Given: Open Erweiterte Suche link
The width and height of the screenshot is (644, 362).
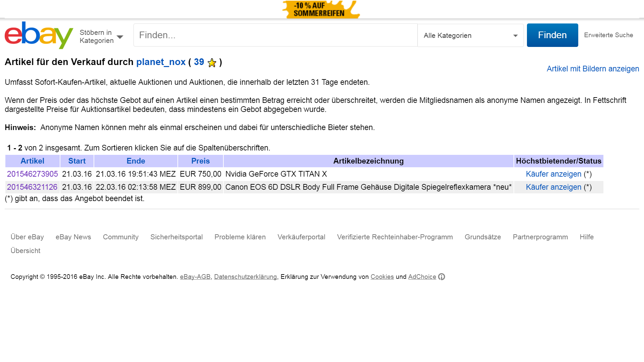Looking at the screenshot, I should [x=608, y=35].
